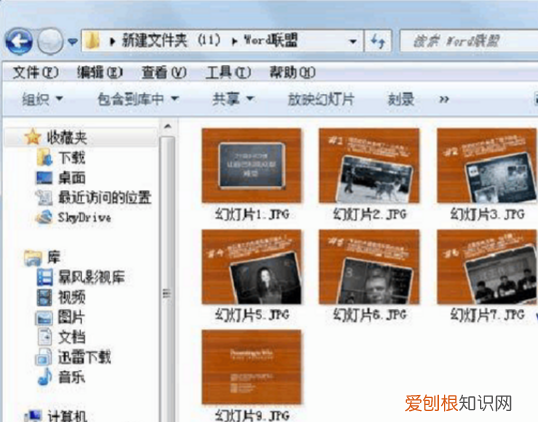Image resolution: width=538 pixels, height=422 pixels.
Task: Click the 视频 library icon
Action: pyautogui.click(x=45, y=297)
